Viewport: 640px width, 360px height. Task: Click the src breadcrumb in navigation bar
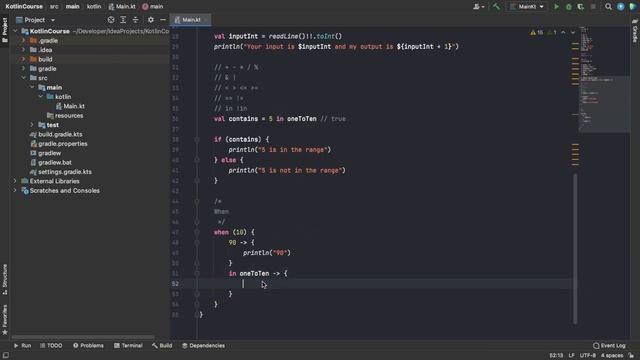54,7
